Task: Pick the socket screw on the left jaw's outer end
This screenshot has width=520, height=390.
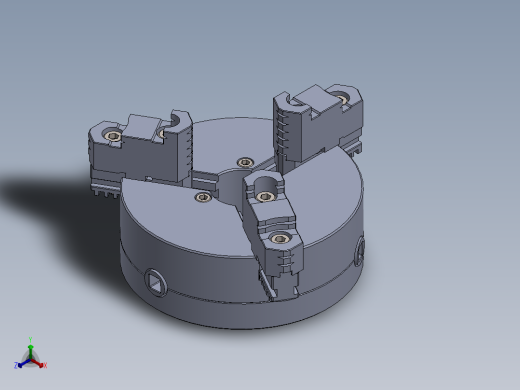Action: point(113,136)
